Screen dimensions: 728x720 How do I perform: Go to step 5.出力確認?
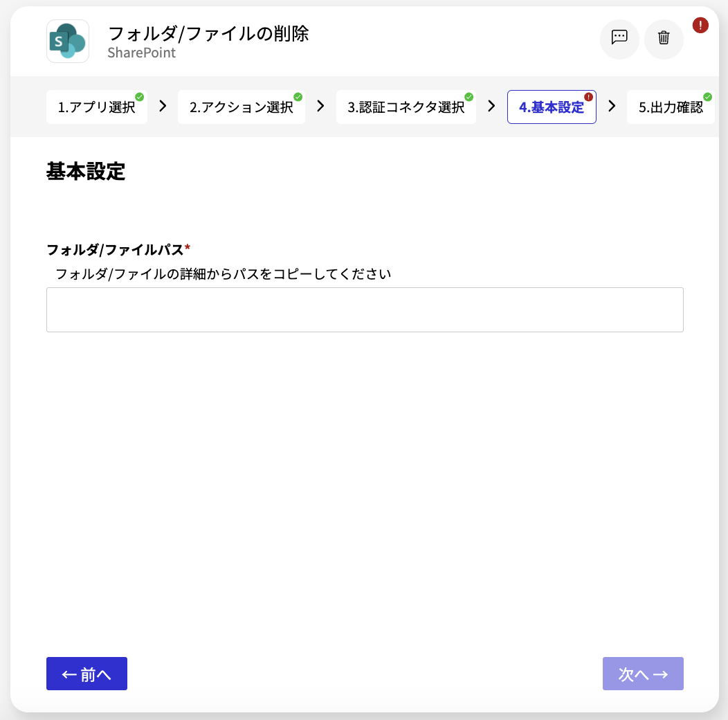671,107
